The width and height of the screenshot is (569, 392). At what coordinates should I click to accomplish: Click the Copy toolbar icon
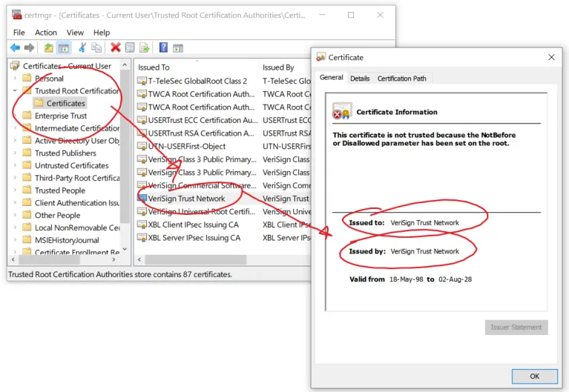(96, 47)
